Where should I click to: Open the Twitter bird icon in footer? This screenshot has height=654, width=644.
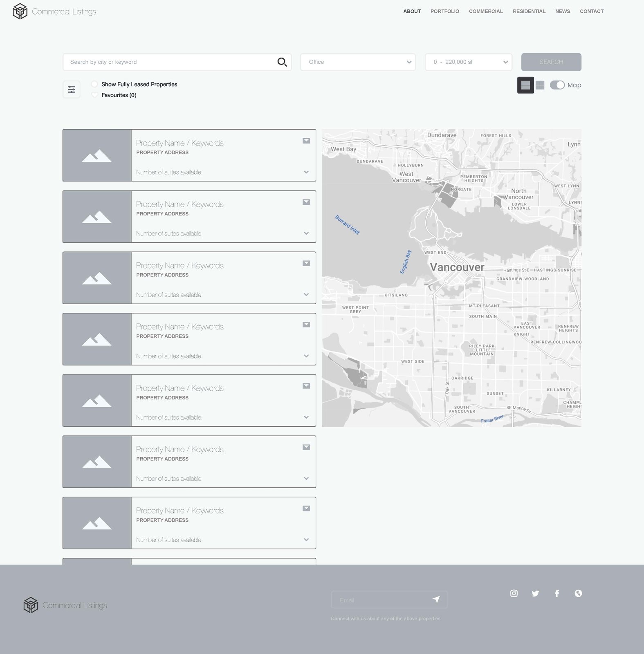click(x=535, y=594)
